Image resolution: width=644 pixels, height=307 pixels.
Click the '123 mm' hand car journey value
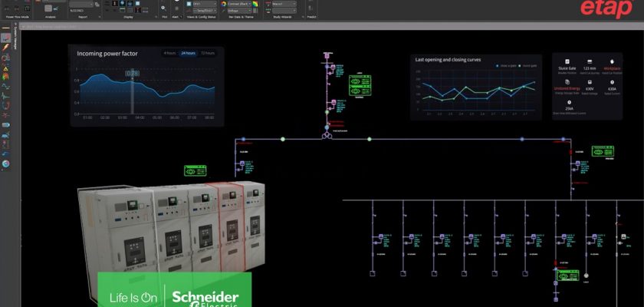pos(590,68)
